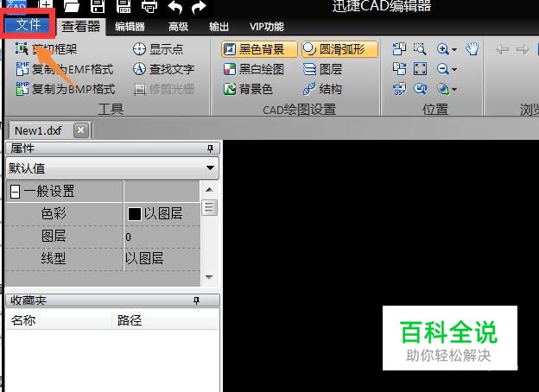This screenshot has height=392, width=539.
Task: Copy the drawing as EMF format
Action: tap(64, 69)
